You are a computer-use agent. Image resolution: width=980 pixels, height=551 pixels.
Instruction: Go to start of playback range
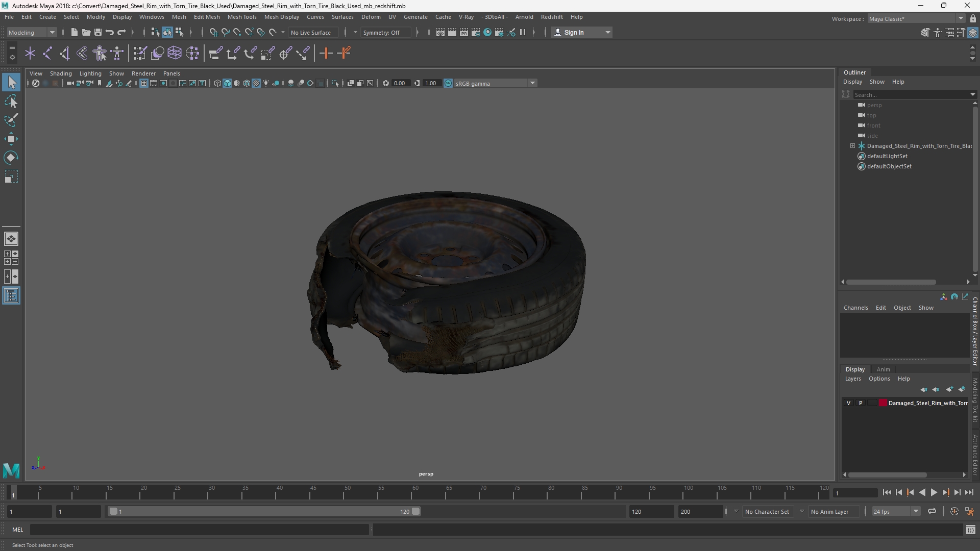[x=887, y=492]
